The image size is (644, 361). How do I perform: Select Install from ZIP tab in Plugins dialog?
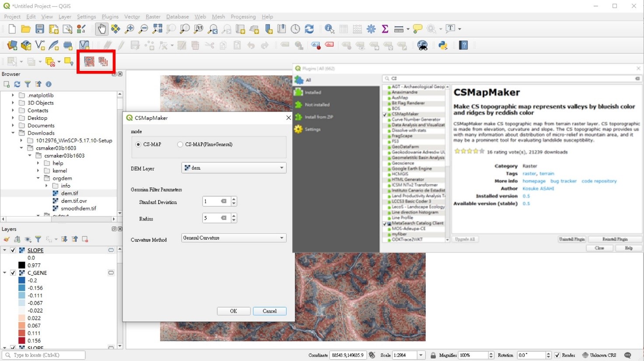336,117
